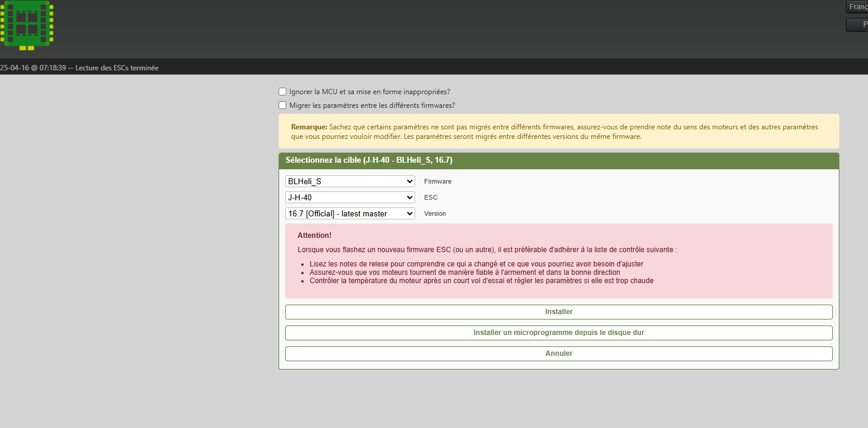Open the Firmware dropdown showing BLHeli_S
The image size is (868, 428).
click(x=350, y=181)
